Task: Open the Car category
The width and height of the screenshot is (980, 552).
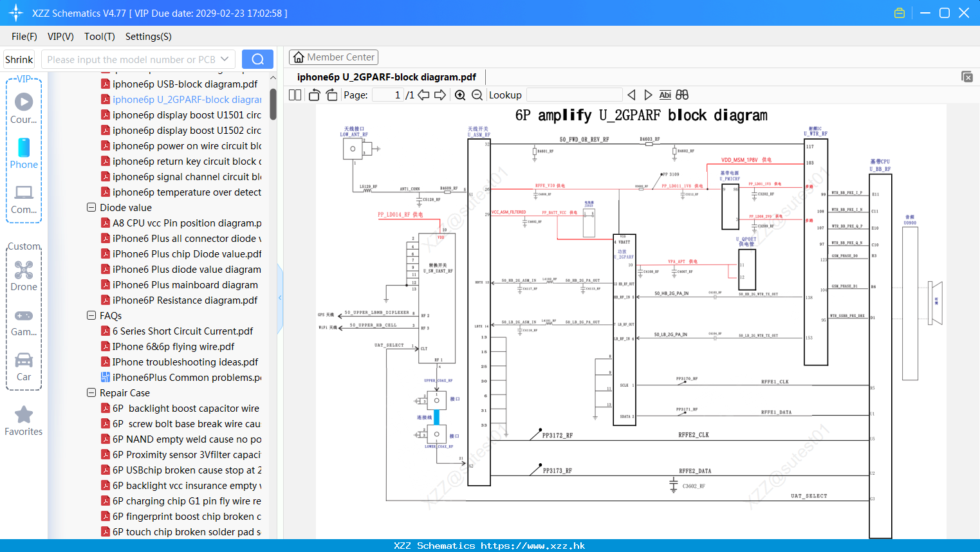Action: 24,367
